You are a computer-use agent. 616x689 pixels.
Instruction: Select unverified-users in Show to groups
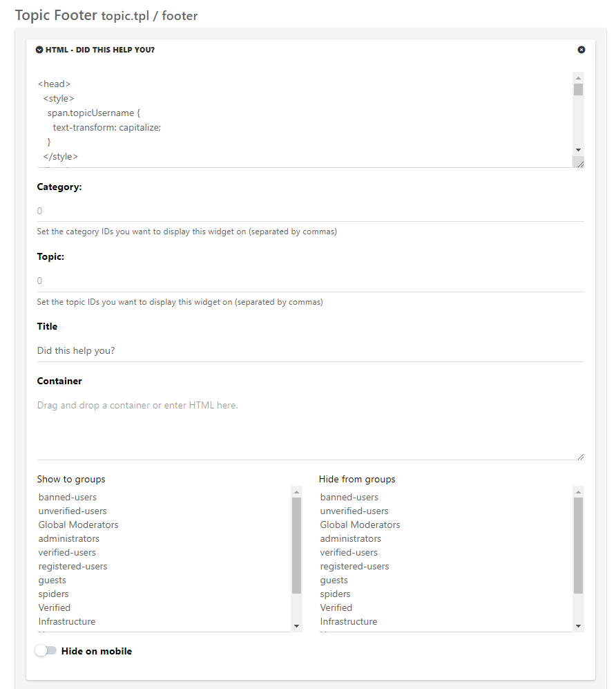[73, 511]
